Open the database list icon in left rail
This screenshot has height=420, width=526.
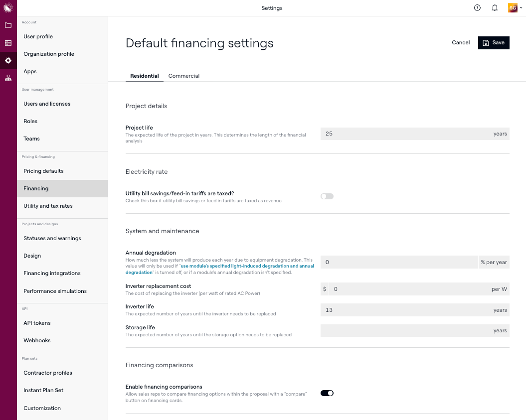point(8,43)
